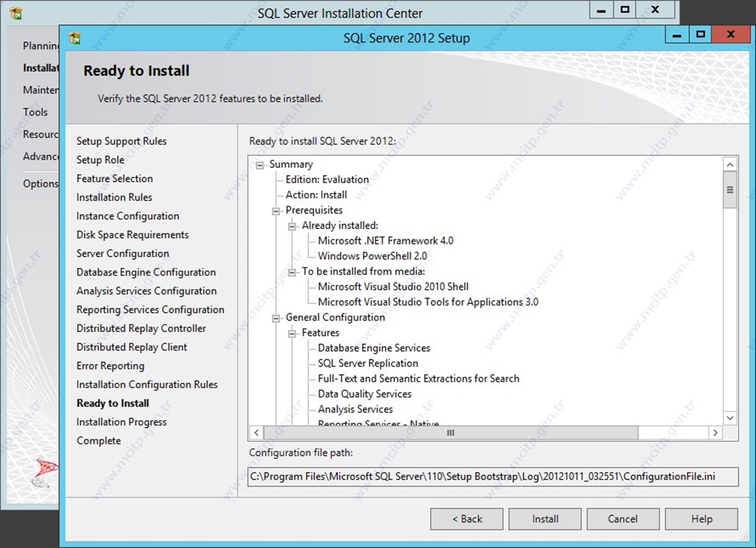Image resolution: width=756 pixels, height=548 pixels.
Task: Select Visual Studio Tools for Applications 3.0 row
Action: pyautogui.click(x=428, y=303)
